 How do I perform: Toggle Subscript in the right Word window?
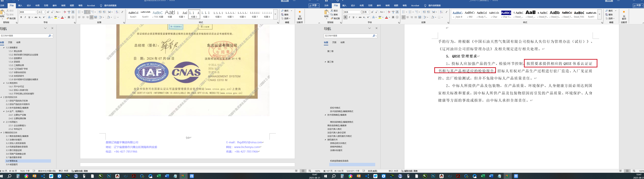coord(364,17)
